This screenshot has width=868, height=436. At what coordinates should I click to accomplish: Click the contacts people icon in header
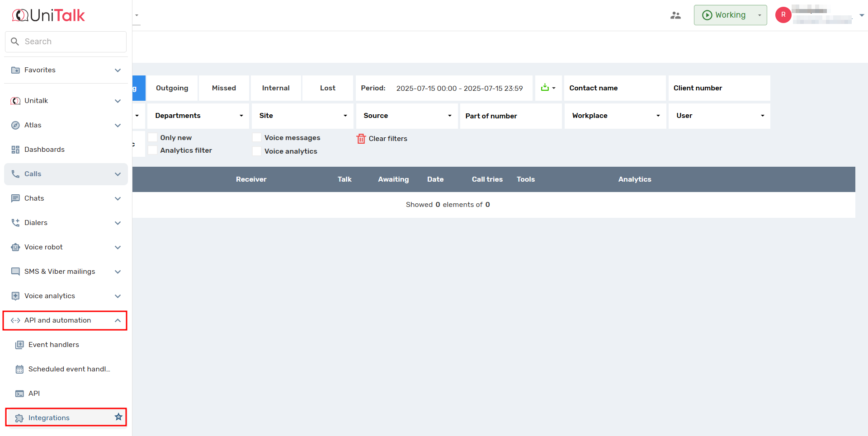pos(675,15)
